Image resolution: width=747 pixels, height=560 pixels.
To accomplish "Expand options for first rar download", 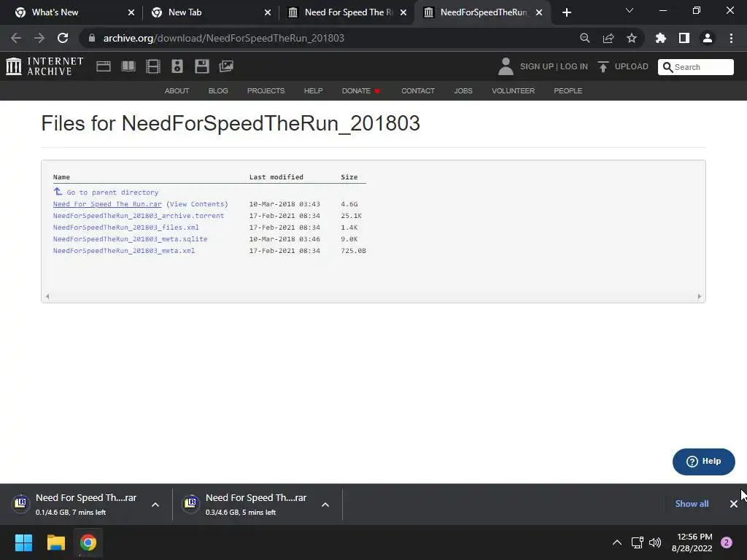I will [155, 505].
